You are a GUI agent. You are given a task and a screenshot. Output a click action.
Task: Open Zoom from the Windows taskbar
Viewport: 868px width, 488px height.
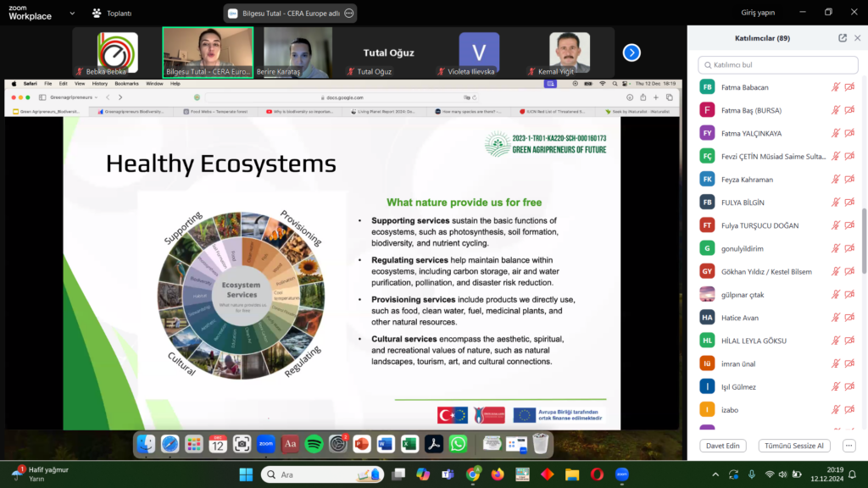tap(621, 474)
